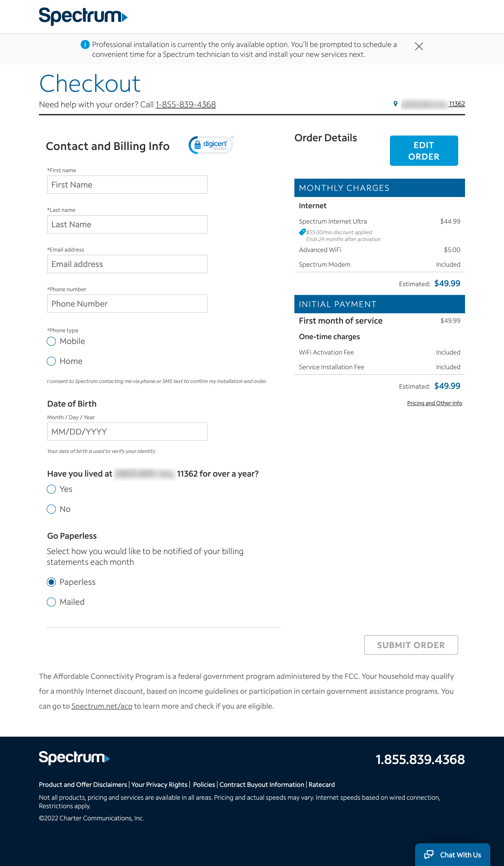The image size is (504, 866).
Task: Click the First Name input field
Action: (x=127, y=185)
